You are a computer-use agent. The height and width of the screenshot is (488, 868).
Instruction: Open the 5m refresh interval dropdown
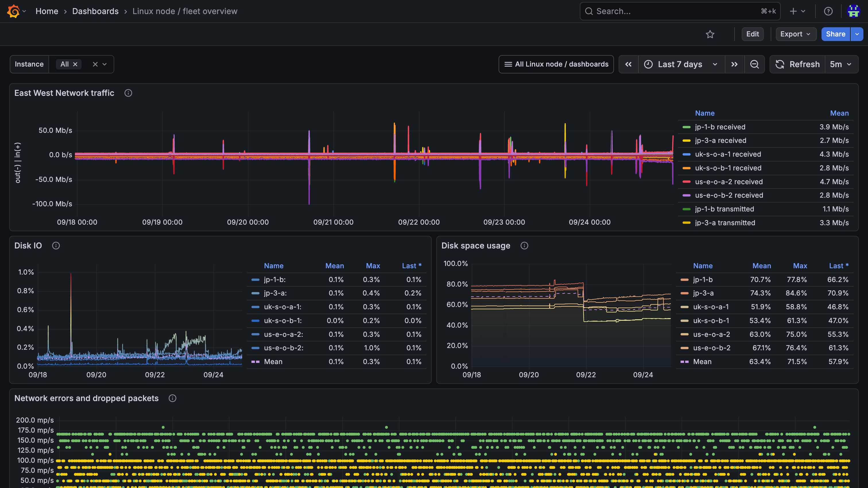click(x=841, y=64)
